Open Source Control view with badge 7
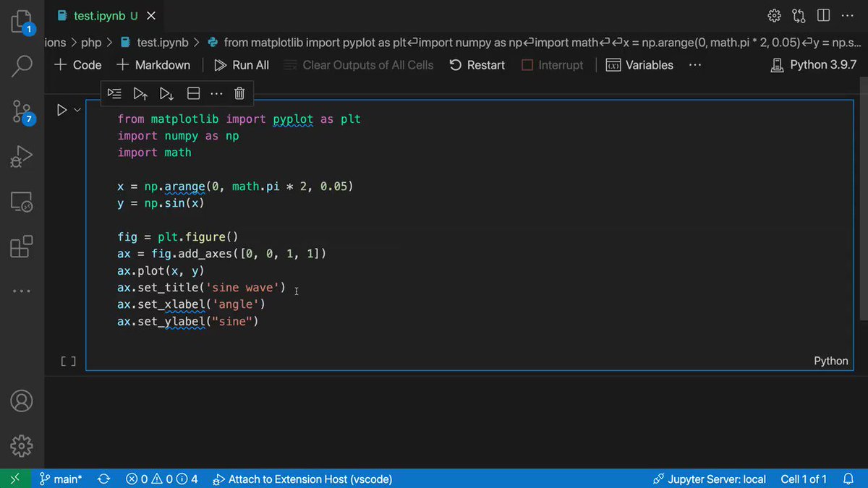This screenshot has height=488, width=868. [22, 112]
